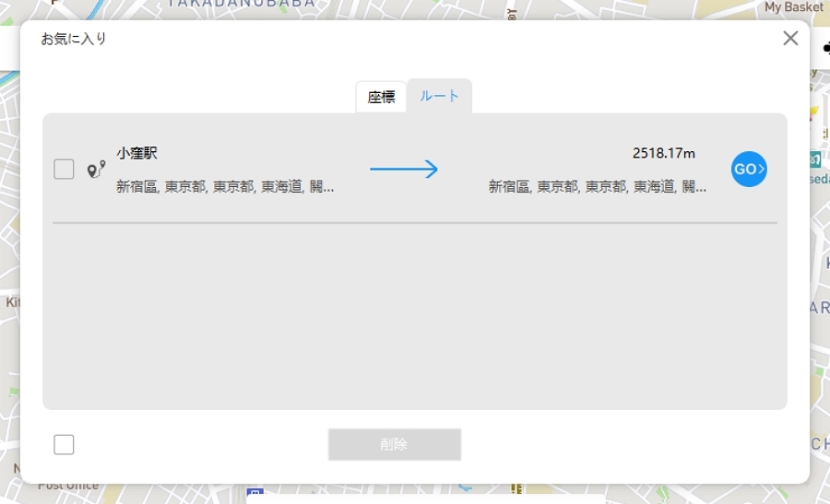
Task: Click the TAKADANOBABA map label
Action: (x=242, y=5)
